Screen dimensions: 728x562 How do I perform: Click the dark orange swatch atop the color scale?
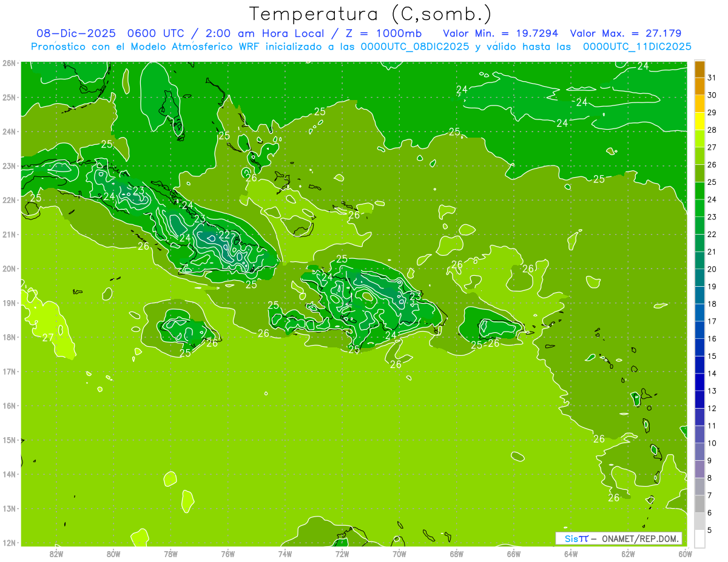(699, 69)
